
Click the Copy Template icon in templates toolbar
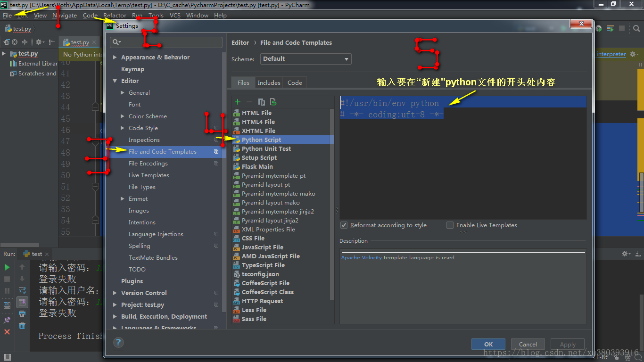[261, 102]
